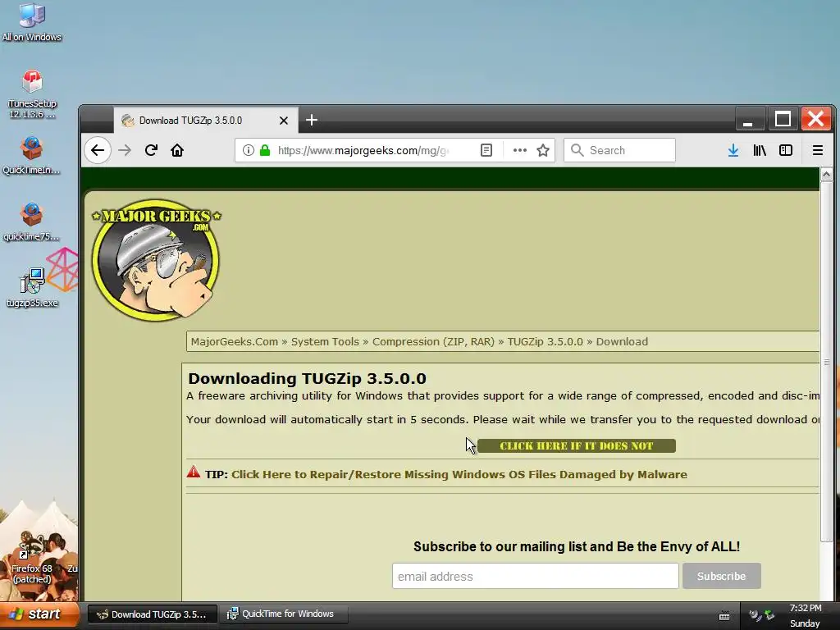Open page actions three-dot menu
Viewport: 840px width, 630px height.
[519, 151]
